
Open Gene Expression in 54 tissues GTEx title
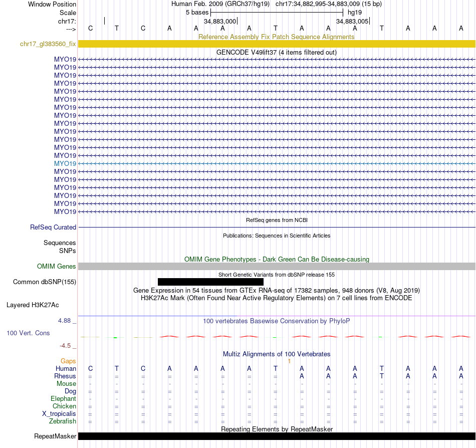[x=277, y=291]
